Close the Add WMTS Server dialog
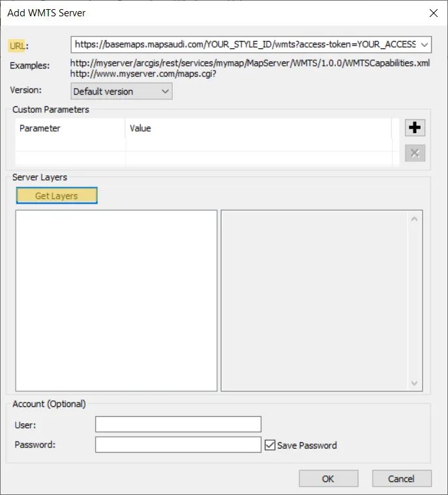This screenshot has width=448, height=495. (x=433, y=12)
